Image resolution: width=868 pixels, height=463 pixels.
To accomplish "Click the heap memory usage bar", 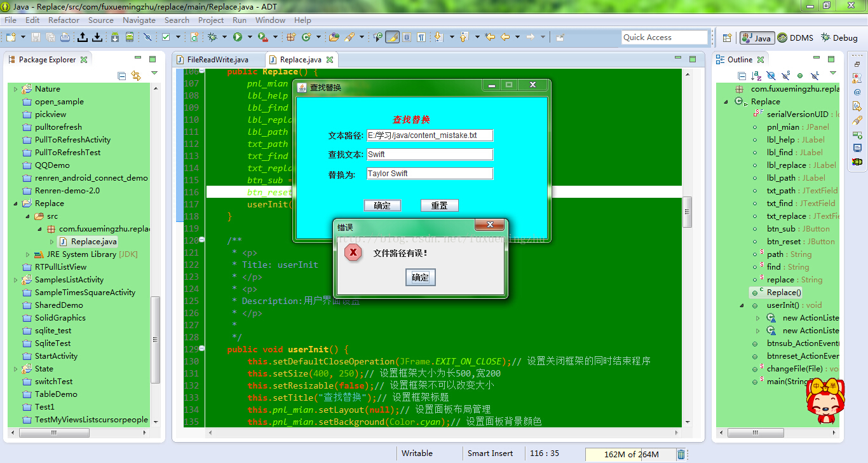I will click(x=630, y=454).
